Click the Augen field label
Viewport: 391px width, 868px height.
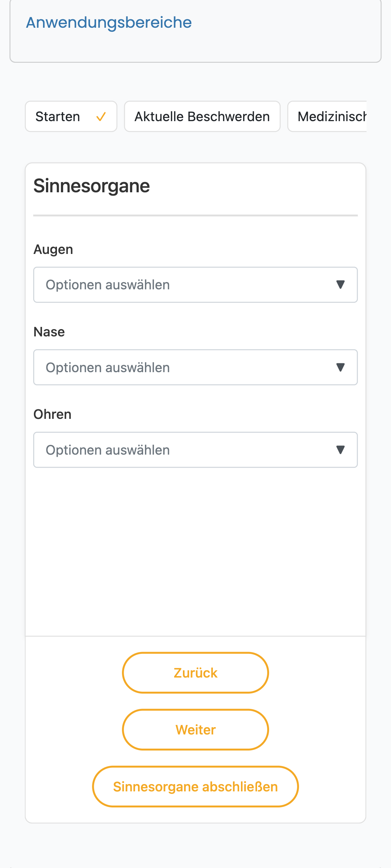tap(53, 250)
